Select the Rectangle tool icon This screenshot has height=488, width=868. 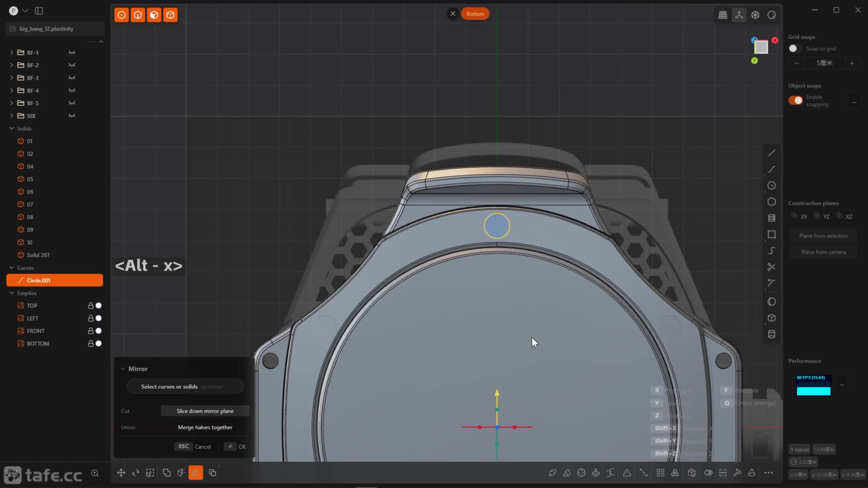771,235
